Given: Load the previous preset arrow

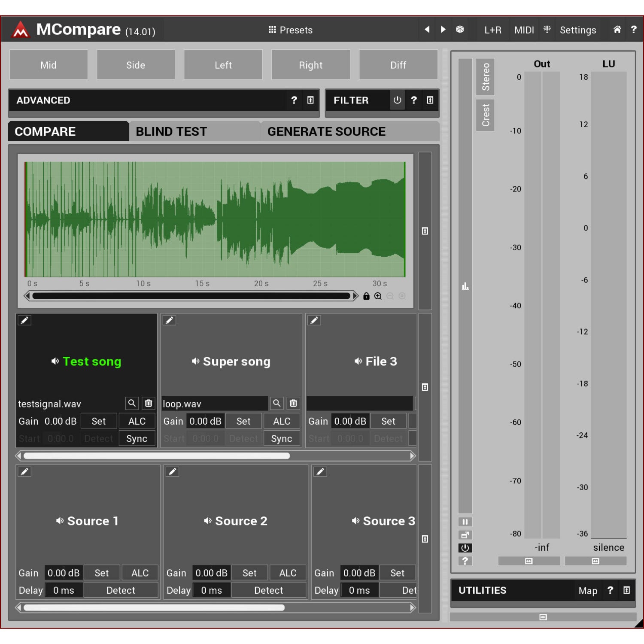Looking at the screenshot, I should [x=427, y=29].
